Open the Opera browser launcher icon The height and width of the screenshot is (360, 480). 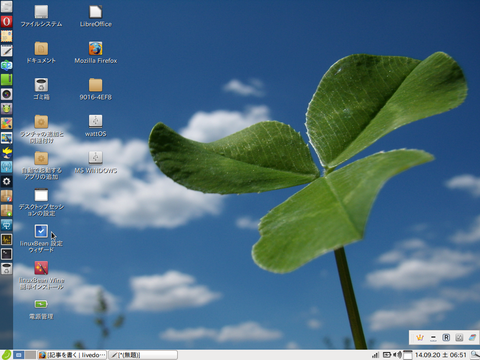point(6,22)
